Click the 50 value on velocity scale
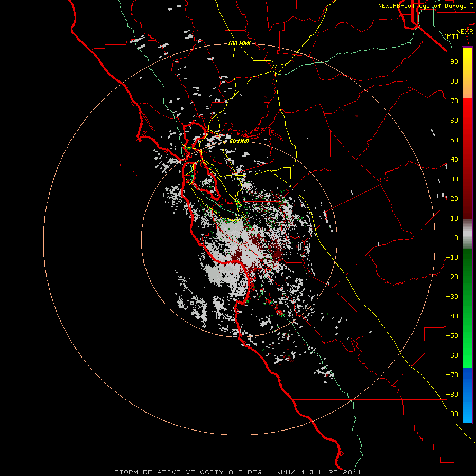Screen dimensions: 476x476 (454, 140)
